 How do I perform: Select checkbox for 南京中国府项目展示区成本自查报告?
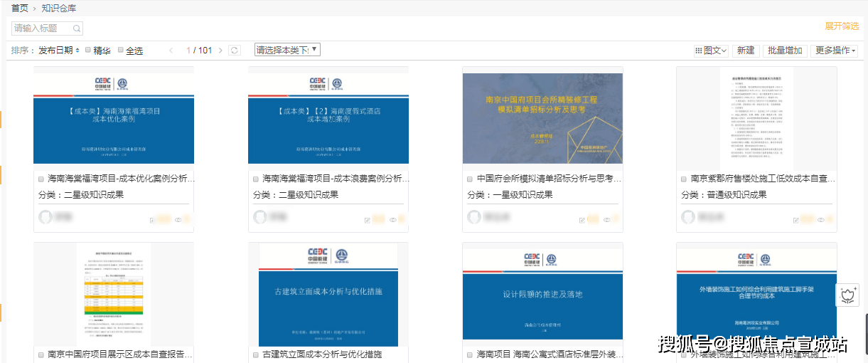pos(41,354)
